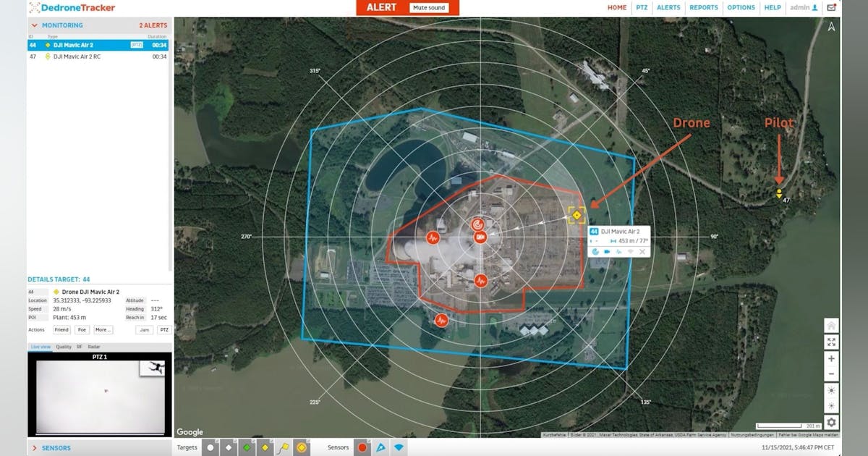The height and width of the screenshot is (456, 868).
Task: Click the '2 ALERTS' counter text
Action: point(153,25)
